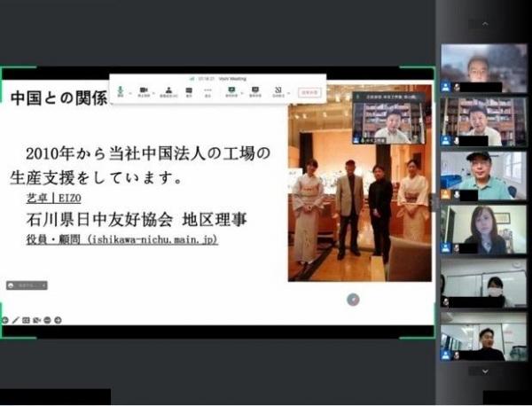Viewport: 532px width, 406px height.
Task: Click the red-outlined end meeting button
Action: pyautogui.click(x=309, y=92)
